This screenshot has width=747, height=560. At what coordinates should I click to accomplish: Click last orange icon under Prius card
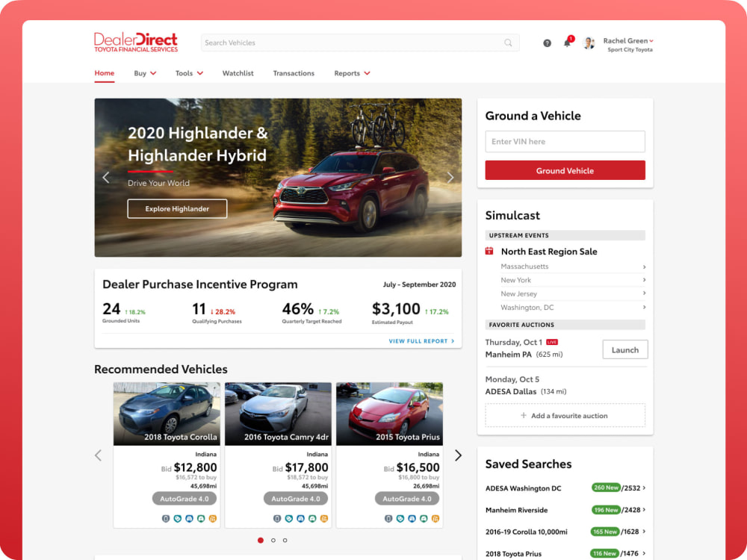(x=436, y=519)
